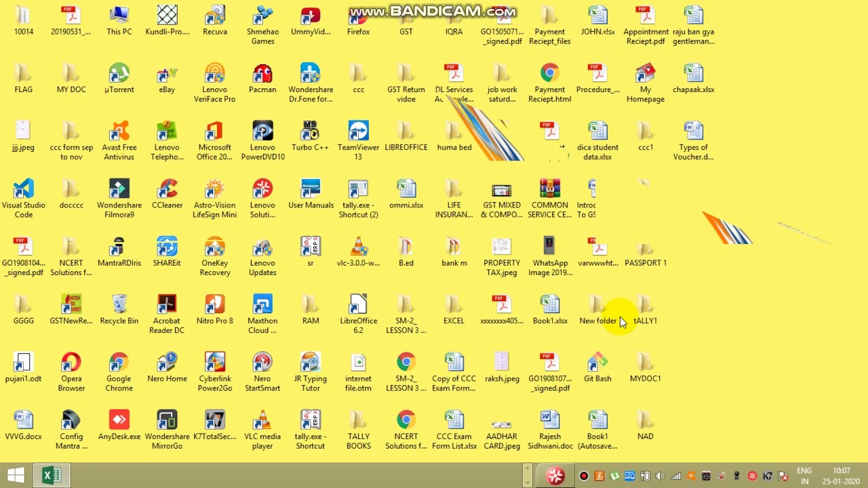This screenshot has width=868, height=488.
Task: Open the eBay shortcut icon
Action: (x=167, y=79)
